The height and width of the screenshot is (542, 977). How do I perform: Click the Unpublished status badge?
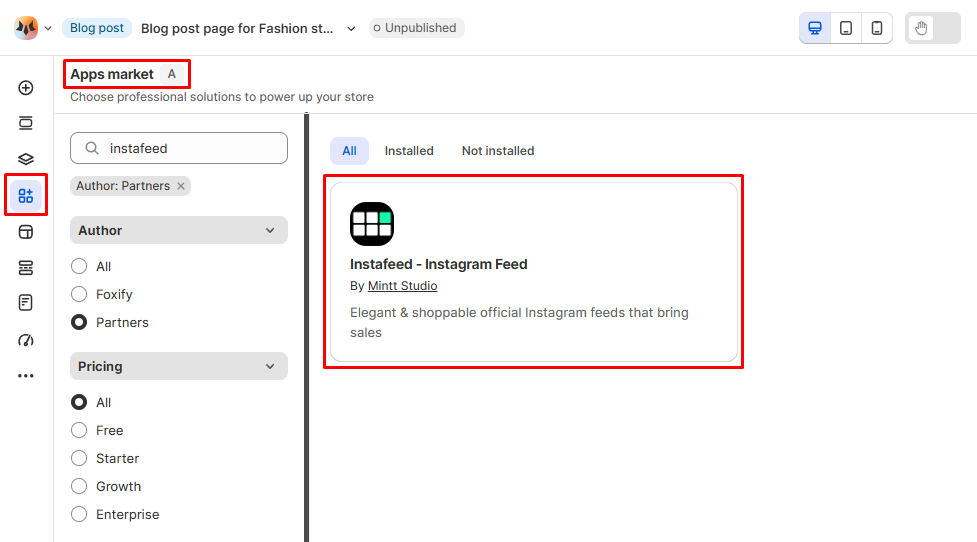click(416, 28)
